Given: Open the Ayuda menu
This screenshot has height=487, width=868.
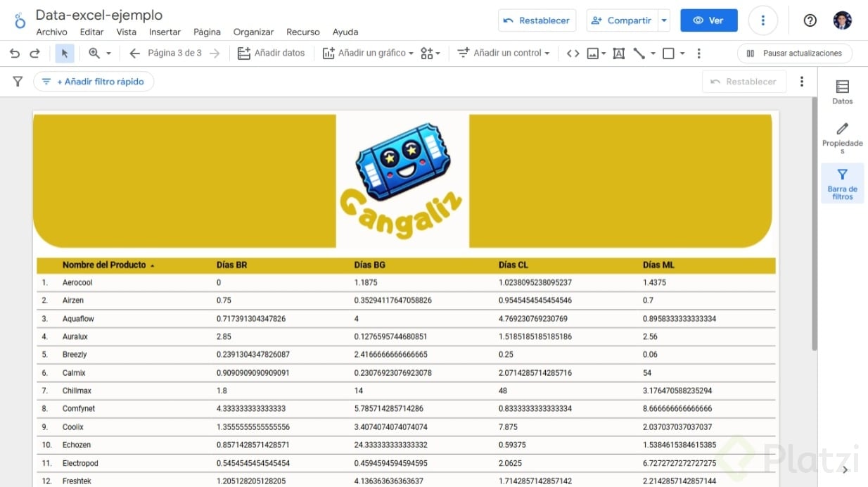Looking at the screenshot, I should [x=345, y=32].
